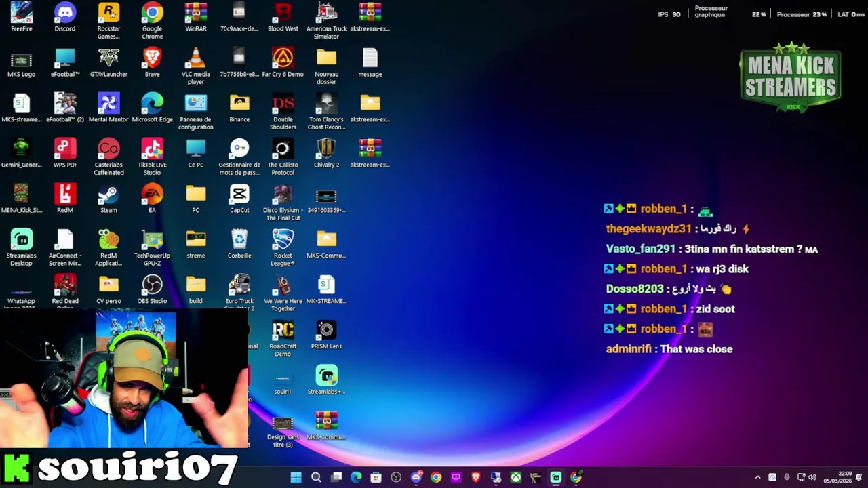Click the webcam overlay thumbnail

(x=124, y=379)
